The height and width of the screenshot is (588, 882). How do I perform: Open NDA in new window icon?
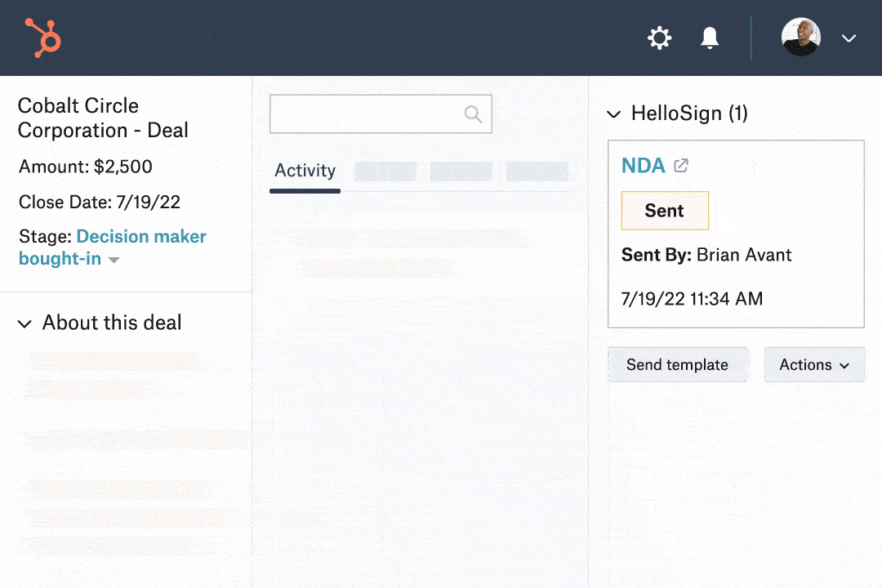click(681, 166)
